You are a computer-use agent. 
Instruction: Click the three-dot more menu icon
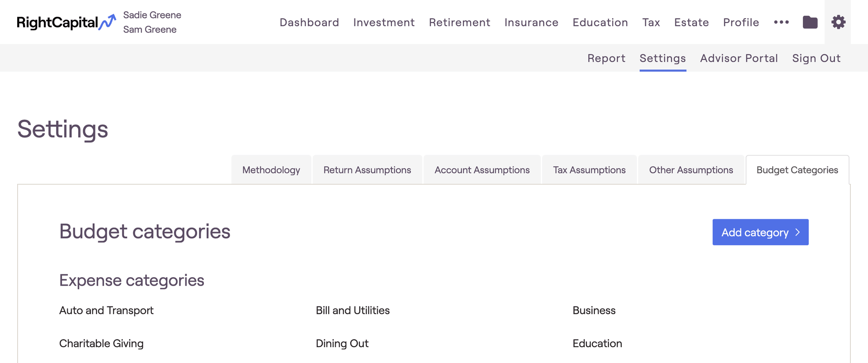pos(781,22)
